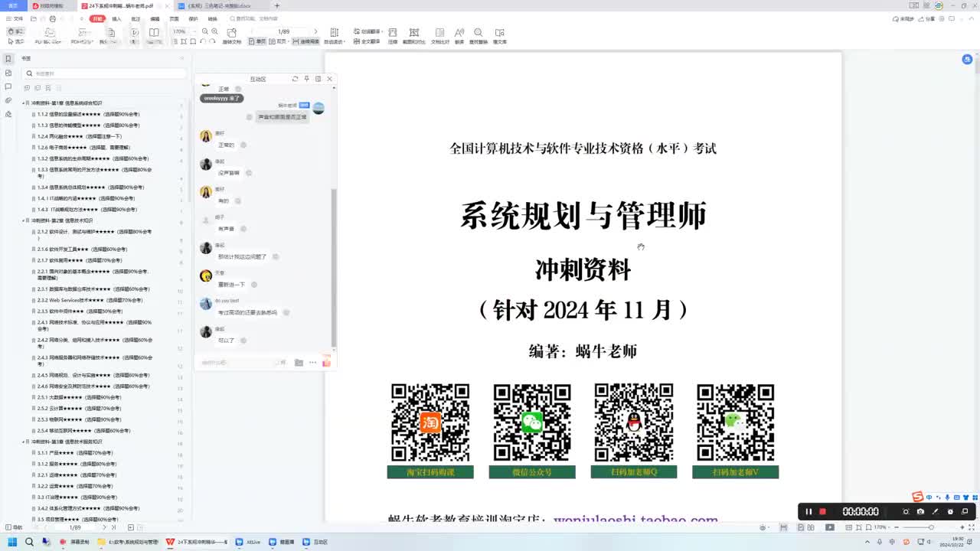Open bookmark 1.1.2 信息的质量描述
The width and height of the screenshot is (980, 551).
(x=89, y=114)
